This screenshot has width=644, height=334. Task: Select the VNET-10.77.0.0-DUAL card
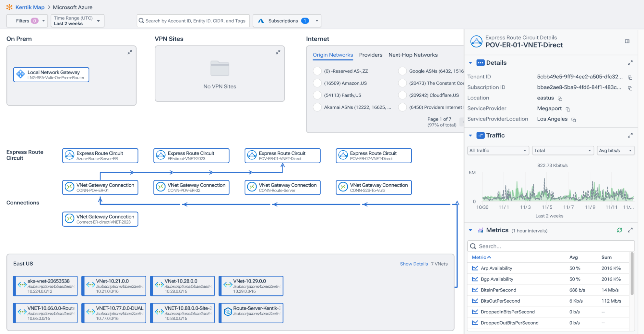[114, 313]
